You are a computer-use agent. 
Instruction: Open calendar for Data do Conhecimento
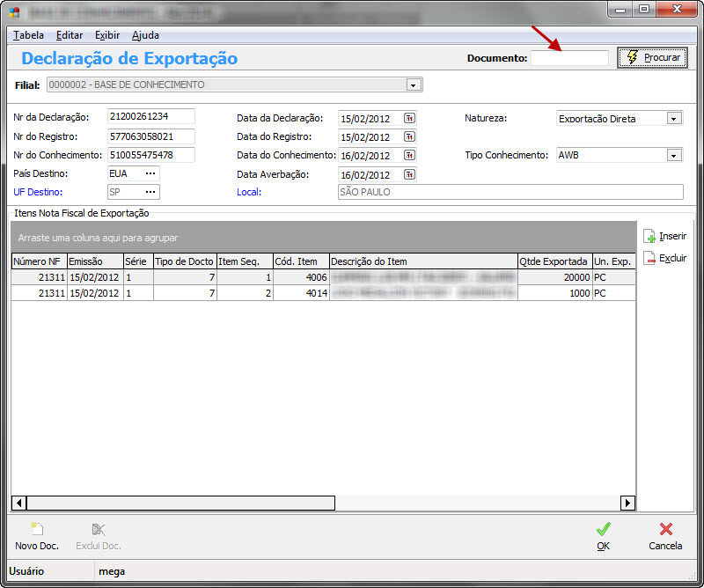pyautogui.click(x=409, y=156)
